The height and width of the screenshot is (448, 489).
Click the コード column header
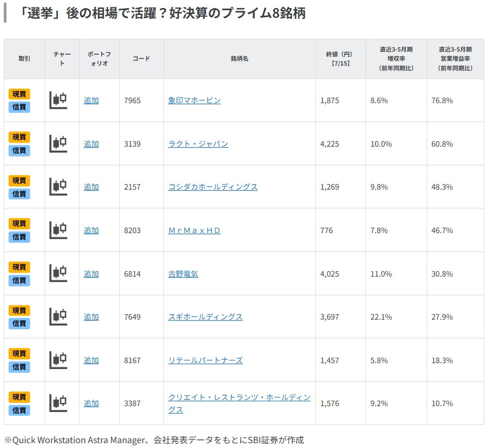(x=141, y=59)
